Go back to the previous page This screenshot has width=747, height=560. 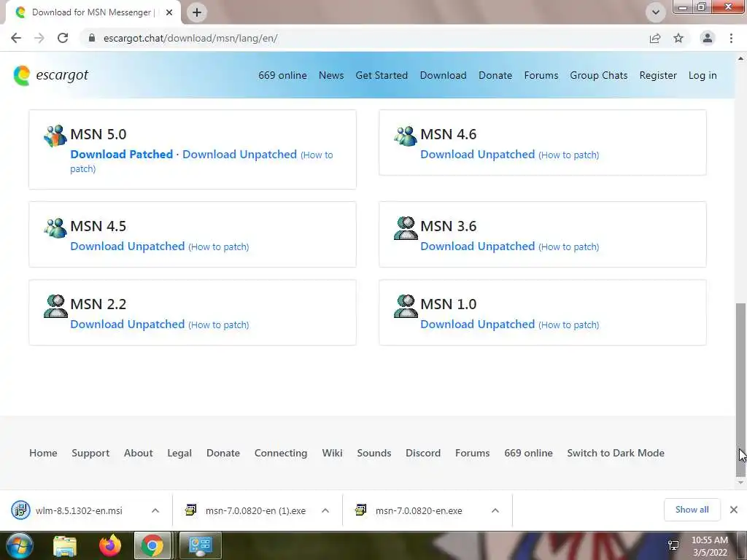pos(16,38)
